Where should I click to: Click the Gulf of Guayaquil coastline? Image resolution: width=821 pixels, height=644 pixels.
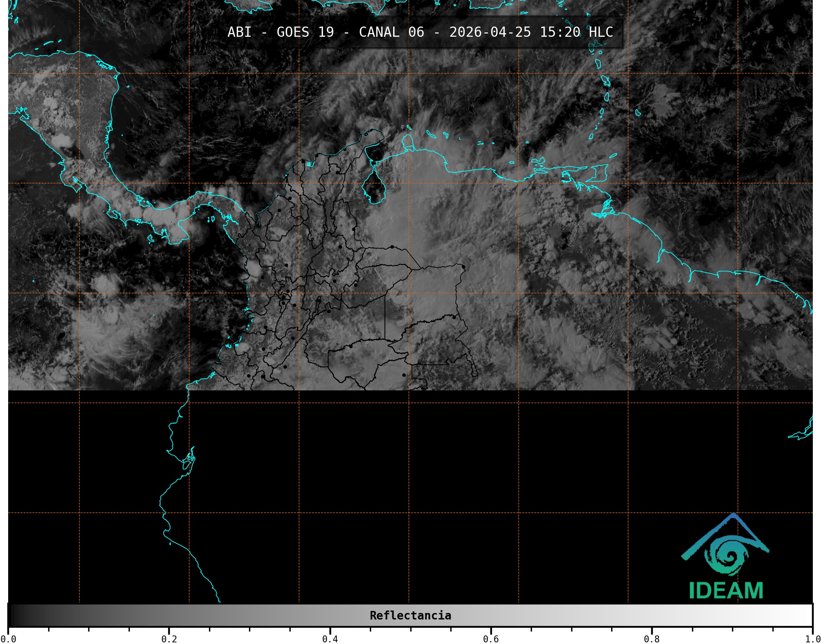pos(188,461)
